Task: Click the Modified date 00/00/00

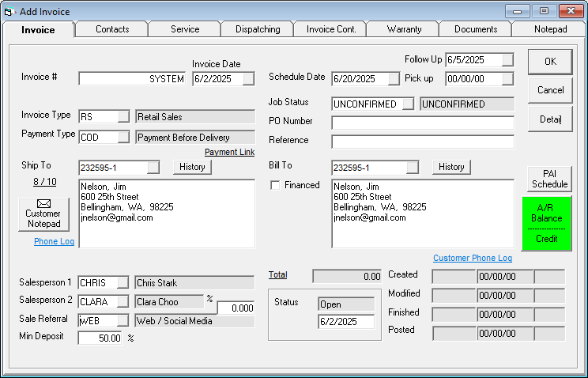Action: click(505, 296)
